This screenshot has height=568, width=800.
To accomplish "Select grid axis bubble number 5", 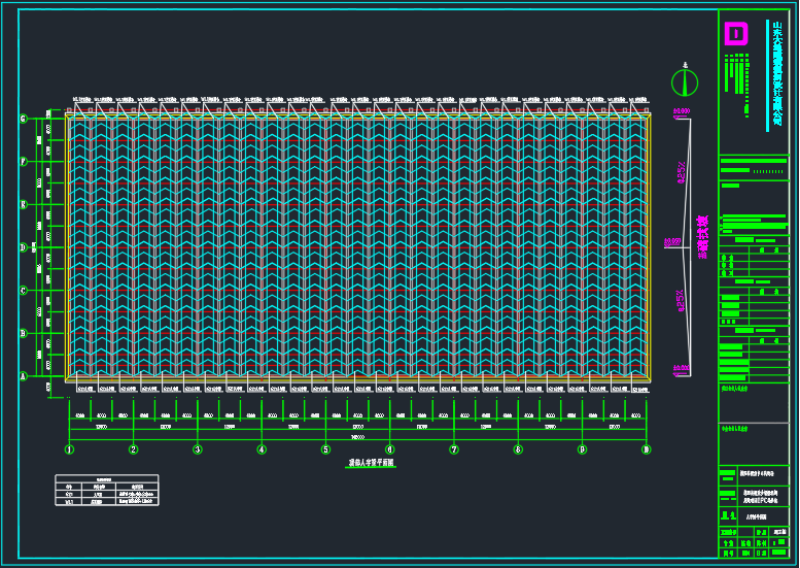I will (x=325, y=450).
